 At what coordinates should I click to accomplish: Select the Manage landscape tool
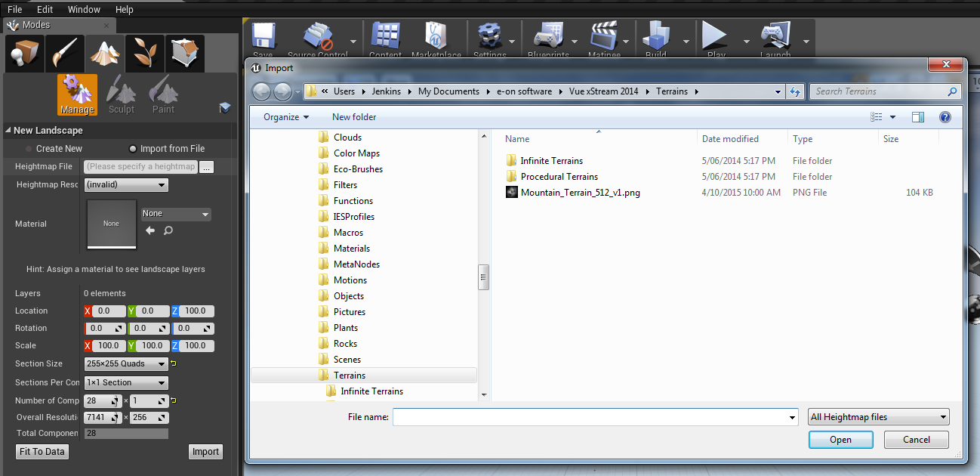pyautogui.click(x=77, y=94)
